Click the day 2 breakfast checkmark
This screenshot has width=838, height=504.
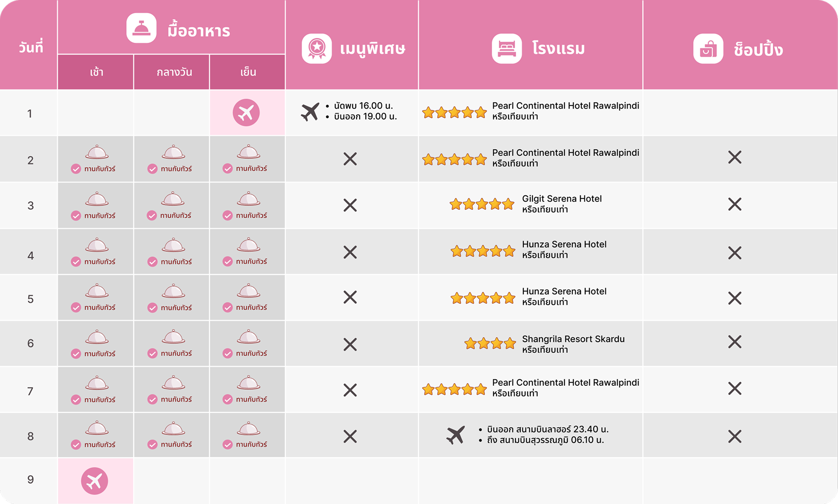tap(76, 169)
